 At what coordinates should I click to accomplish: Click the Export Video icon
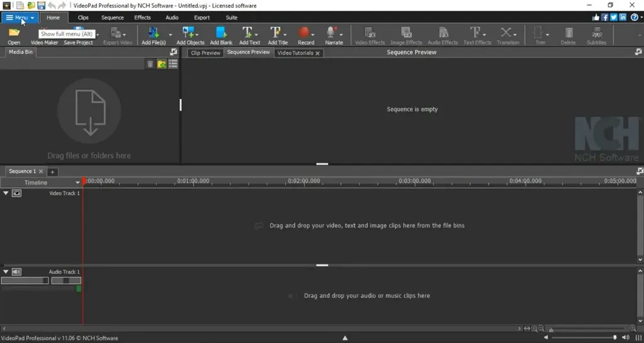(x=116, y=33)
